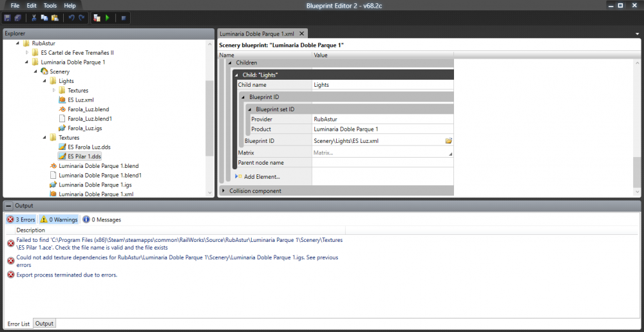Click the Save All toolbar icon
Image resolution: width=644 pixels, height=332 pixels.
[17, 17]
